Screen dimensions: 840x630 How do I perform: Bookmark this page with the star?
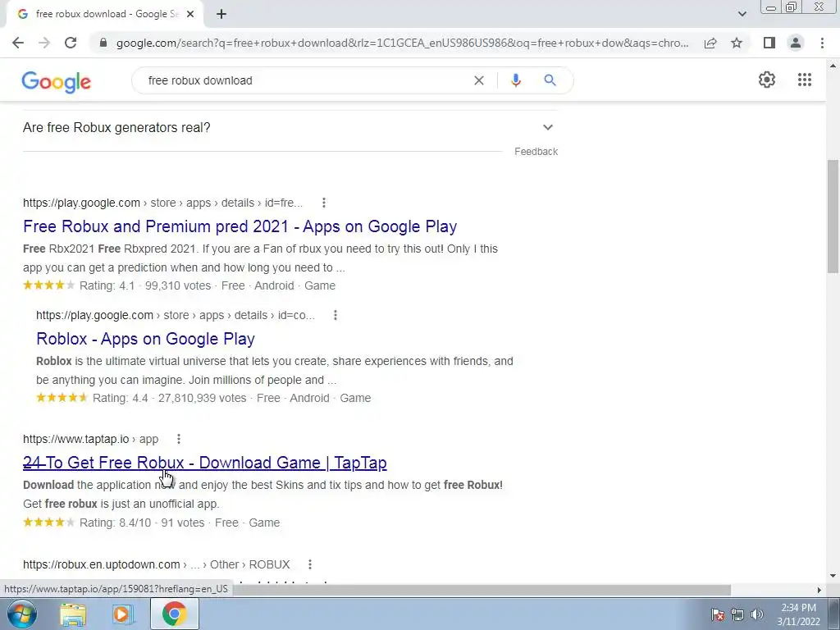[737, 43]
